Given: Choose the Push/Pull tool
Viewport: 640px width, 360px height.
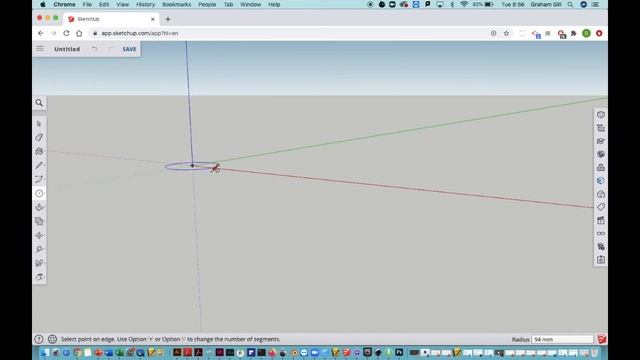Looking at the screenshot, I should pyautogui.click(x=39, y=207).
